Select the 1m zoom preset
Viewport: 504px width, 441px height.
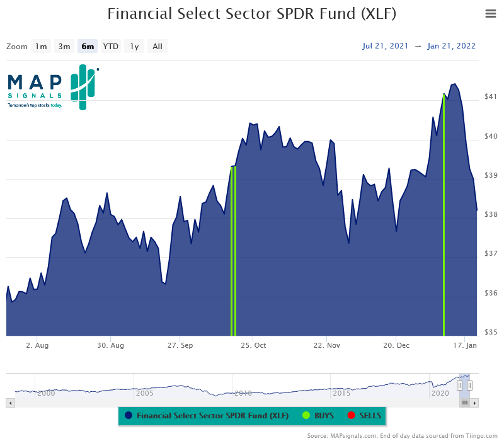[41, 46]
